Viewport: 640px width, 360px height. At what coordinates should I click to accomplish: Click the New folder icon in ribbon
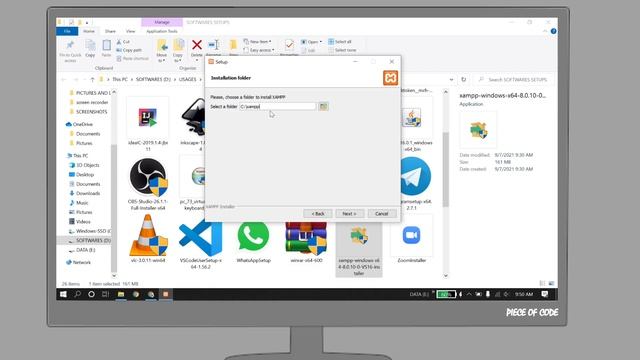pos(233,45)
